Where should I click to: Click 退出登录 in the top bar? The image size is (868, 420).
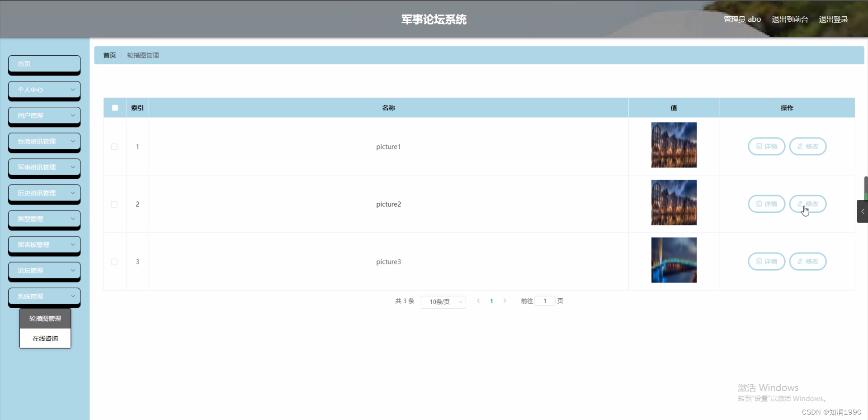coord(834,19)
